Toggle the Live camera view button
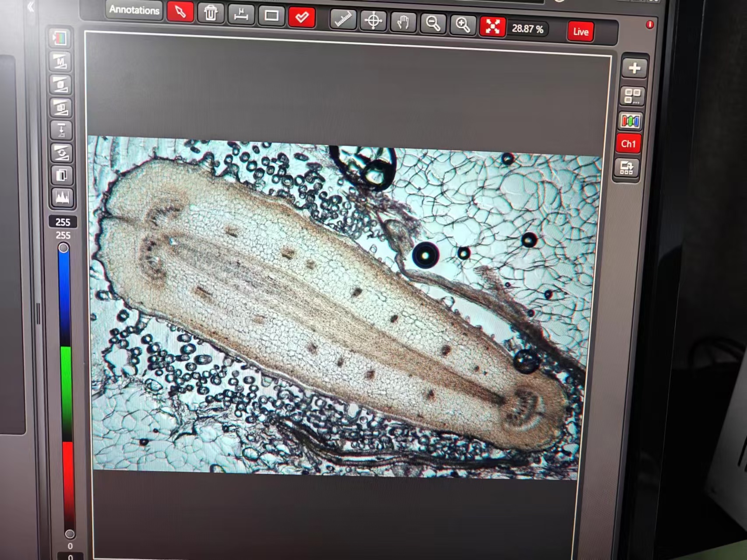747x560 pixels. 581,31
